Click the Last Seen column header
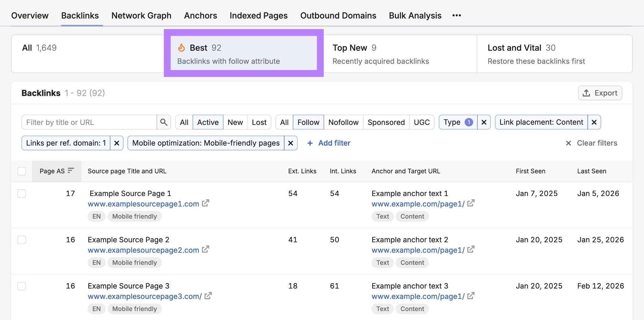644x320 pixels. [x=592, y=171]
